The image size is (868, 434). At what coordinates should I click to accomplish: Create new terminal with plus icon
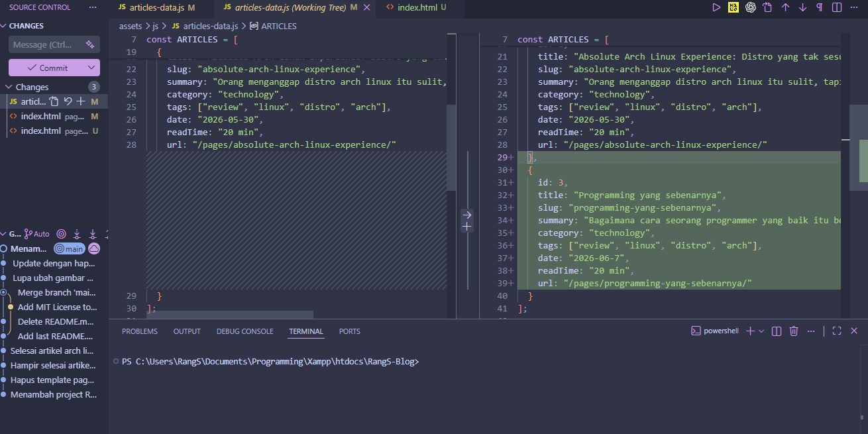[750, 331]
